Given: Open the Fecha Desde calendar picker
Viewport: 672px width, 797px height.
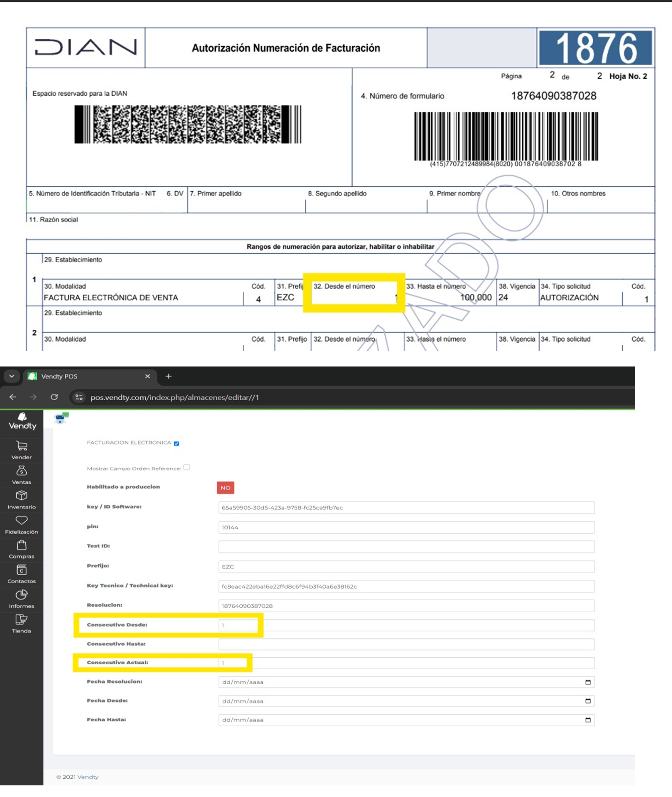Looking at the screenshot, I should [588, 701].
